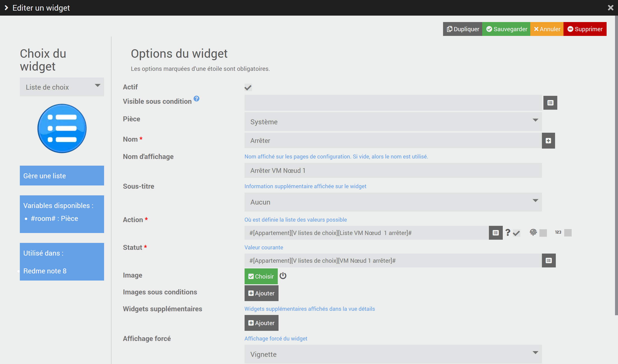The height and width of the screenshot is (364, 618).
Task: Click Ajouter under Images sous conditions
Action: click(x=261, y=293)
